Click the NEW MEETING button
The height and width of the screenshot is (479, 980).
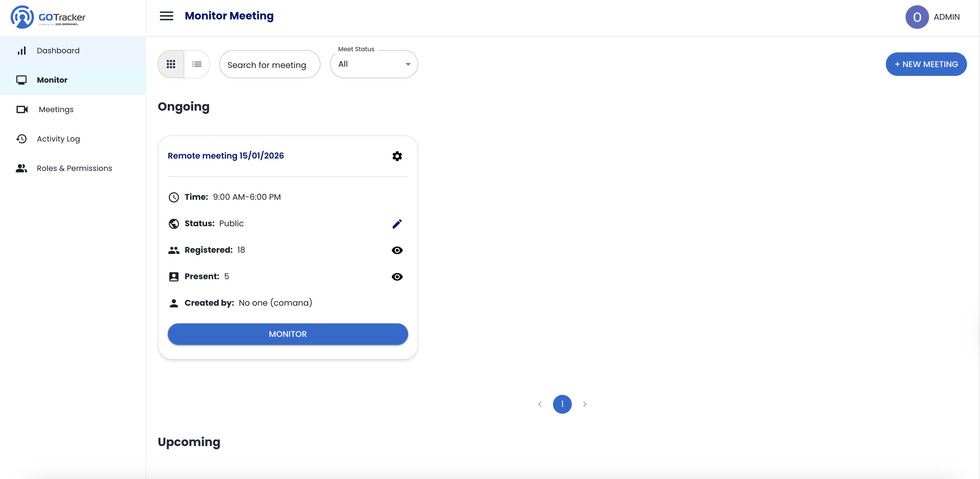pos(926,64)
